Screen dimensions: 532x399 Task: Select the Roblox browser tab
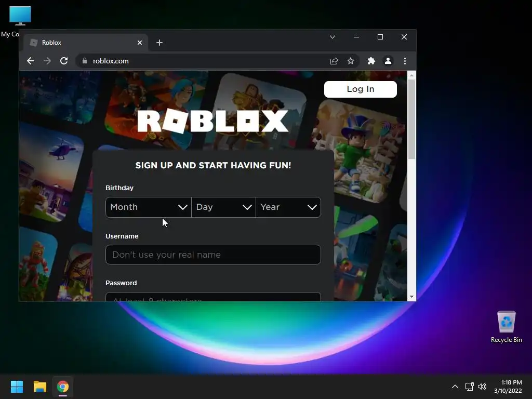point(86,43)
